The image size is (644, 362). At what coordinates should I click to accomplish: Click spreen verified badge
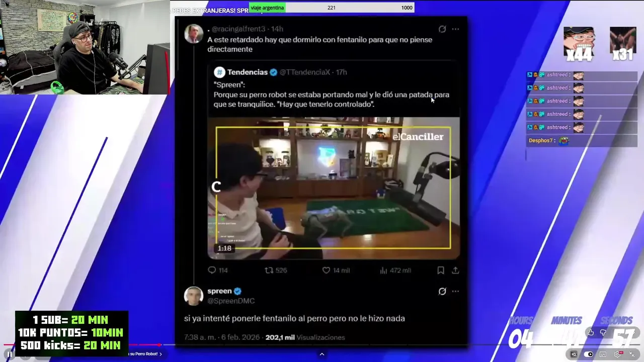tap(237, 291)
